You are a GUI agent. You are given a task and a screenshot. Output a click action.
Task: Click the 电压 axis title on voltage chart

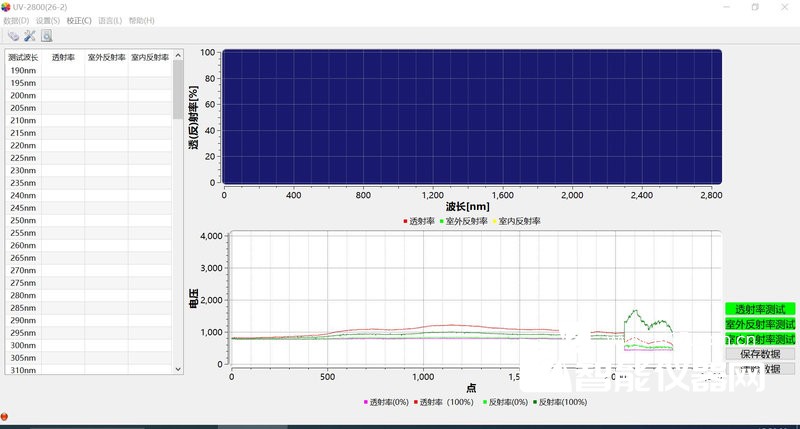pos(193,298)
